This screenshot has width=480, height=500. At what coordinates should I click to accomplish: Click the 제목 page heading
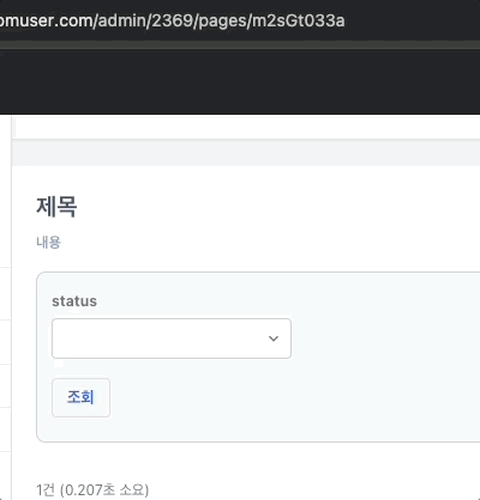pyautogui.click(x=57, y=207)
